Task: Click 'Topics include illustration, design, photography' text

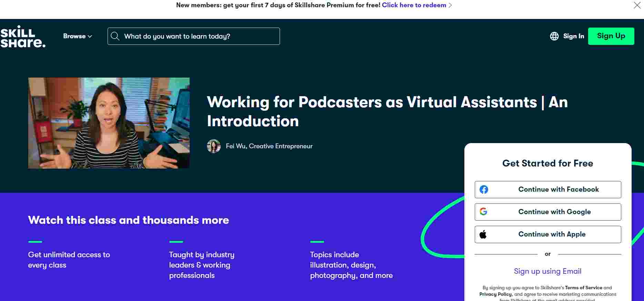Action: click(351, 265)
